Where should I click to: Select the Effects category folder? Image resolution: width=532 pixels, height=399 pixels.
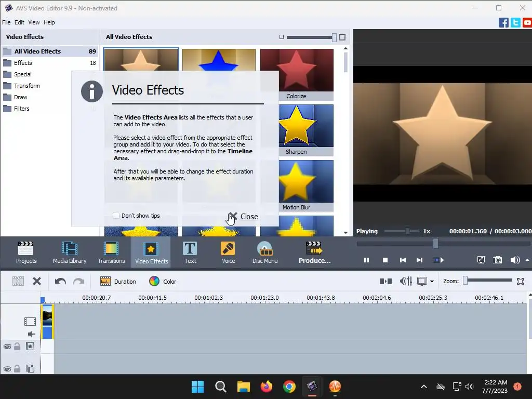point(50,63)
